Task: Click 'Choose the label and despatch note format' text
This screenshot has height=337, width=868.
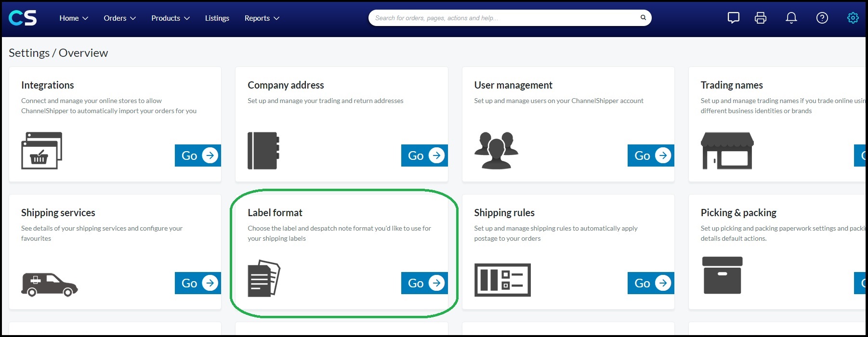Action: (339, 233)
